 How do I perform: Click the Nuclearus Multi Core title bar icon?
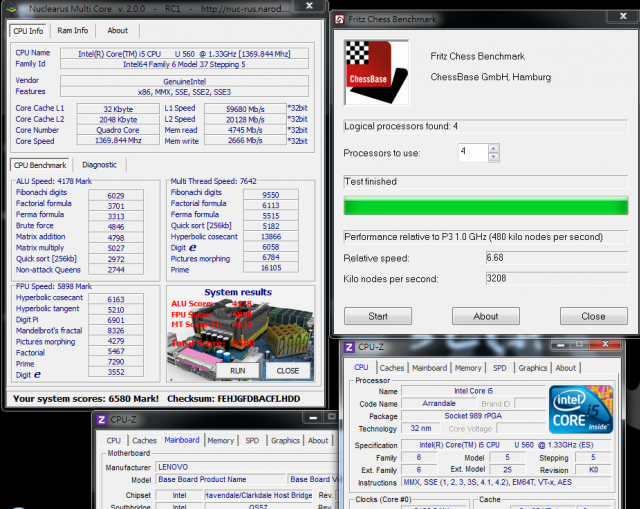12,9
